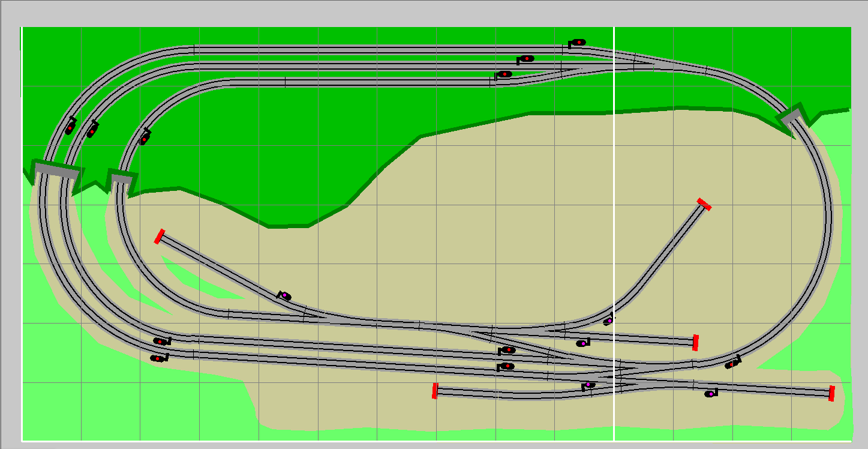Click the magenta signal on the short right stub track
The image size is (868, 449).
pos(582,343)
